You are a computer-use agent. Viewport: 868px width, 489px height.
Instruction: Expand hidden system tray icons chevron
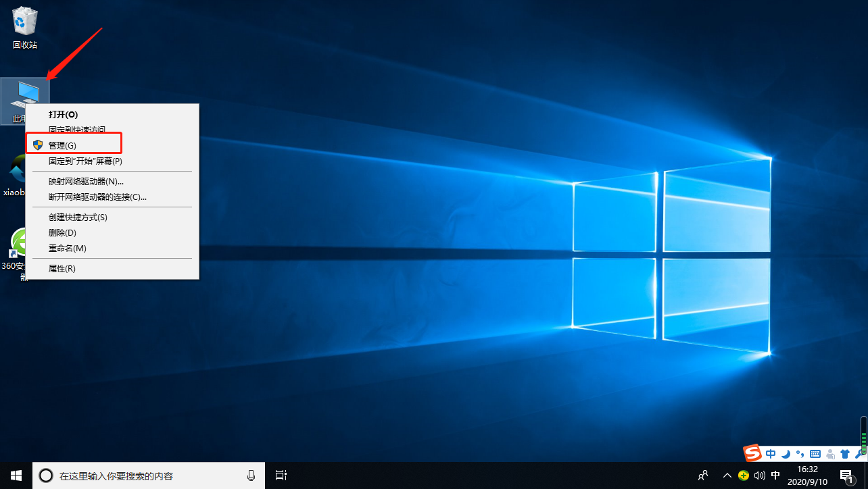point(727,475)
